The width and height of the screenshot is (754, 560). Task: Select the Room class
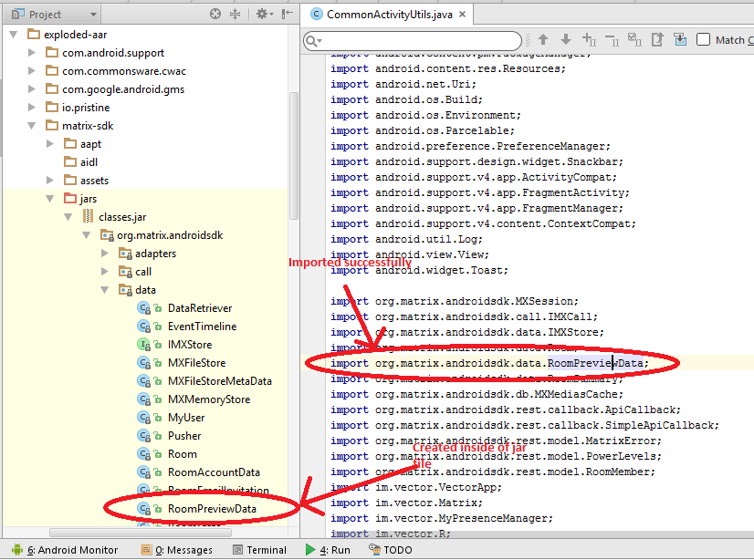(x=183, y=454)
